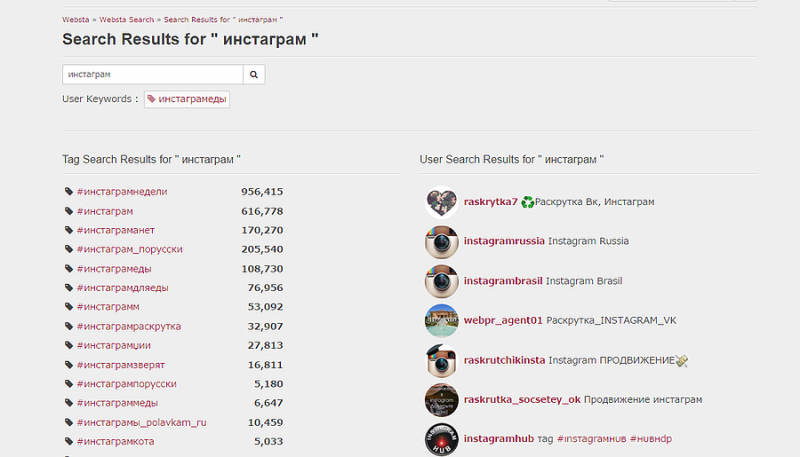Image resolution: width=800 pixels, height=457 pixels.
Task: Open the #инстаграммеды tag
Action: 117,403
